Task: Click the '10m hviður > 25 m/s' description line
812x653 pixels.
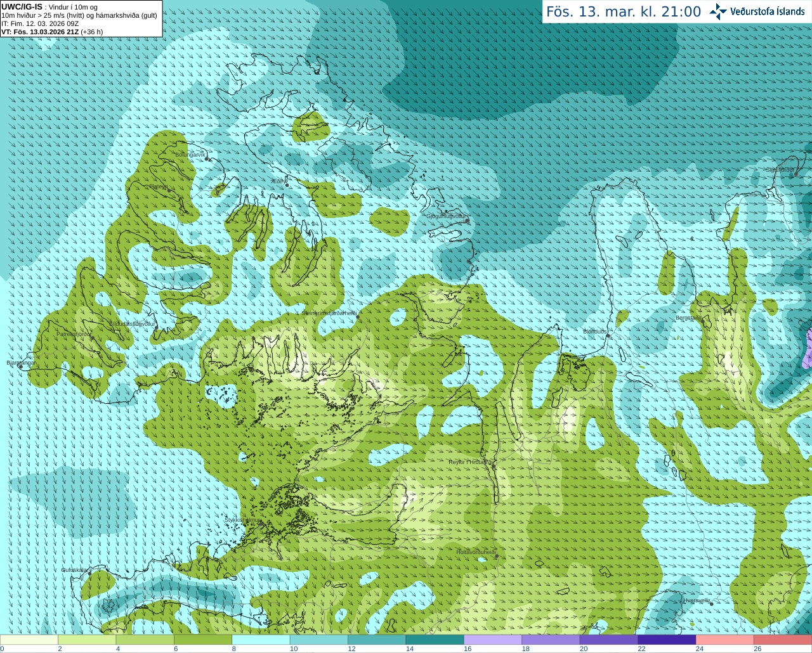Action: (x=79, y=15)
